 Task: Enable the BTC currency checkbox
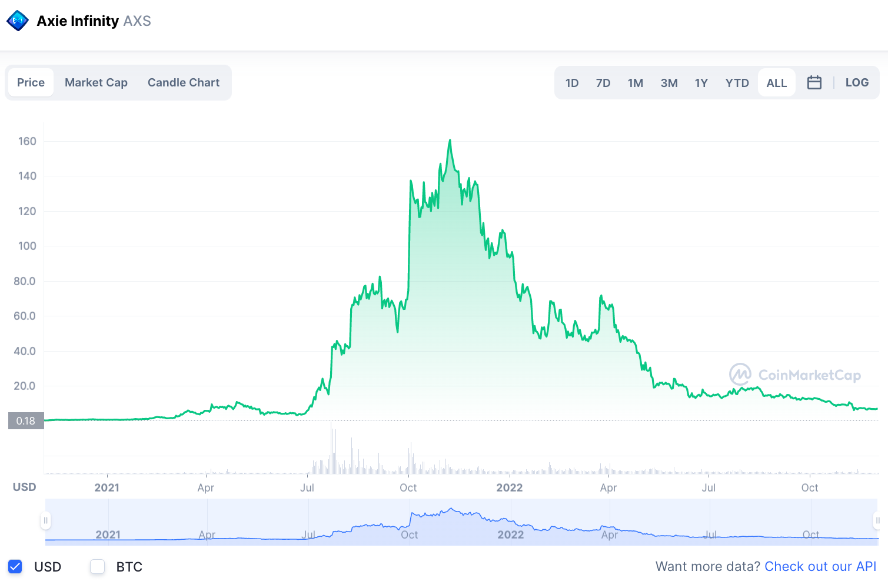coord(98,566)
